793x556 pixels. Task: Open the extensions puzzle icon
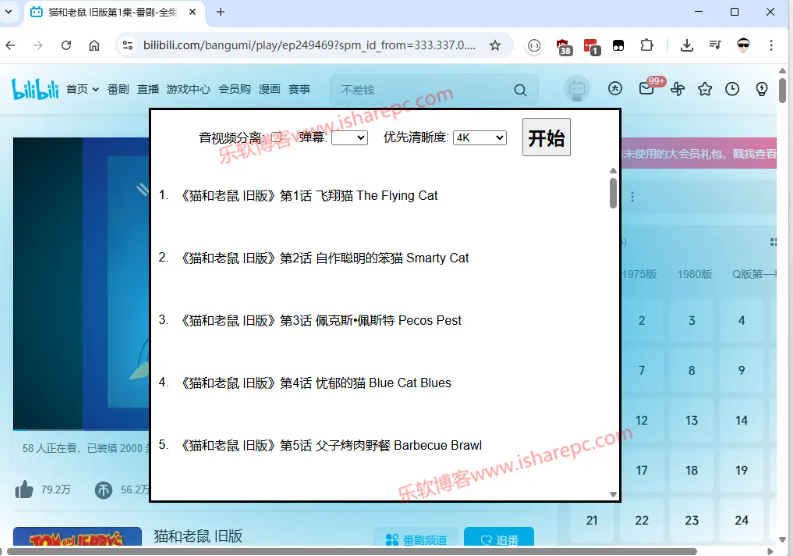(x=646, y=46)
